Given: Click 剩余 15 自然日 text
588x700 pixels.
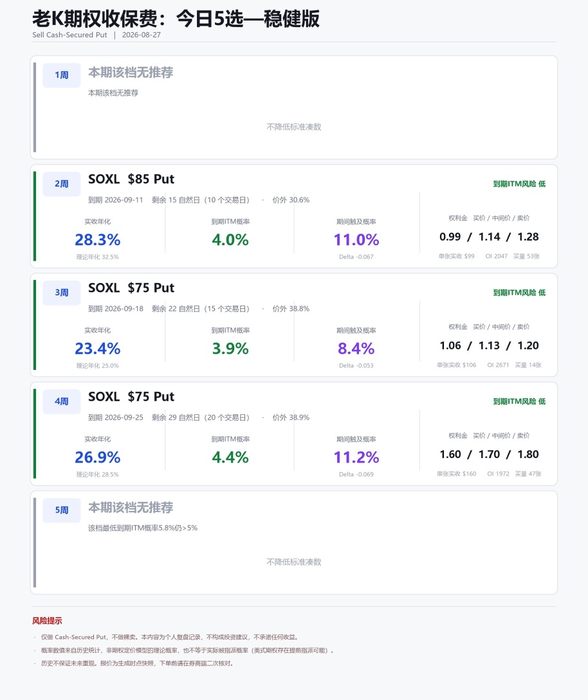Looking at the screenshot, I should [176, 200].
